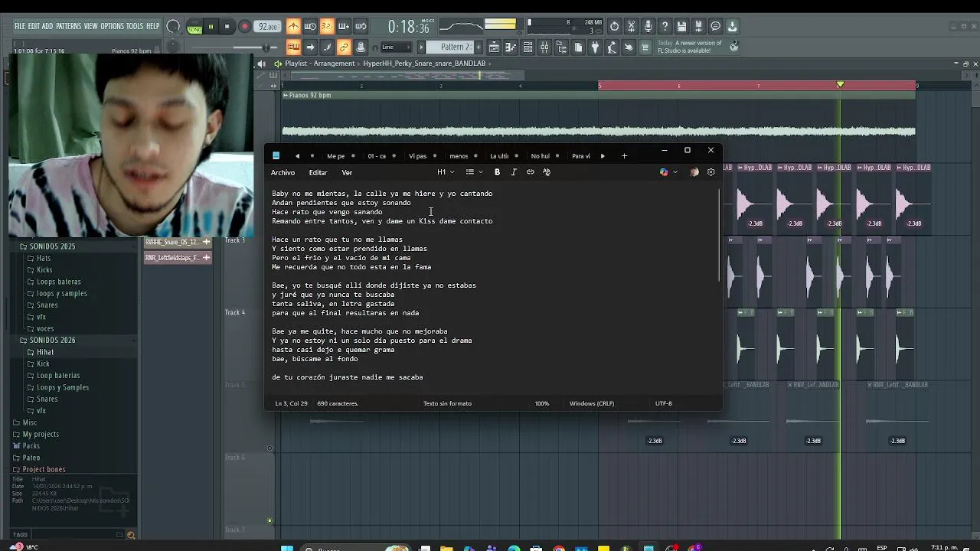Click the undo history circular arrow icon

click(x=614, y=27)
